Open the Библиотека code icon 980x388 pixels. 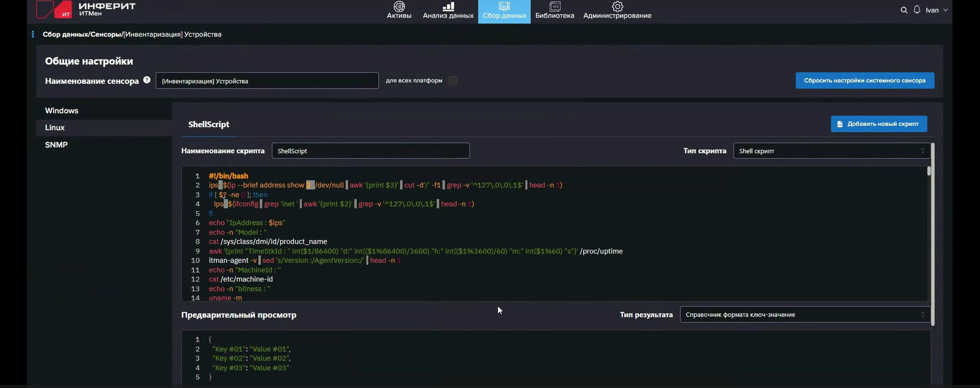[x=555, y=7]
